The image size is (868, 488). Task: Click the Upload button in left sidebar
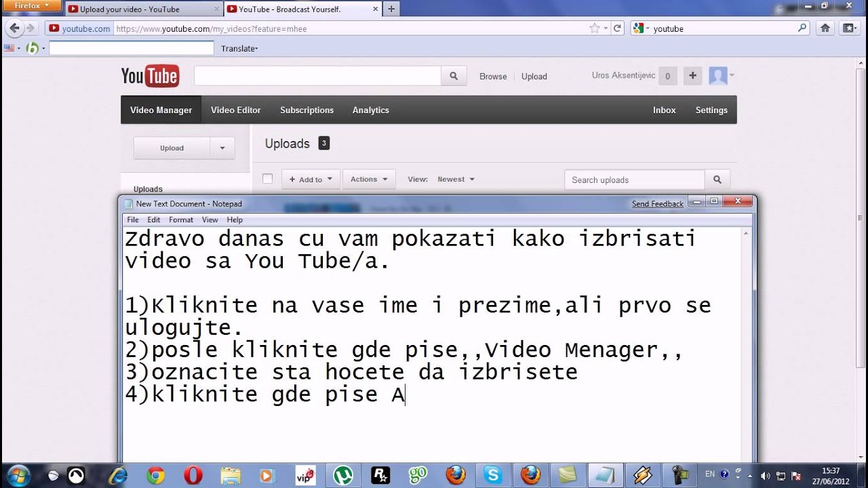(x=172, y=148)
